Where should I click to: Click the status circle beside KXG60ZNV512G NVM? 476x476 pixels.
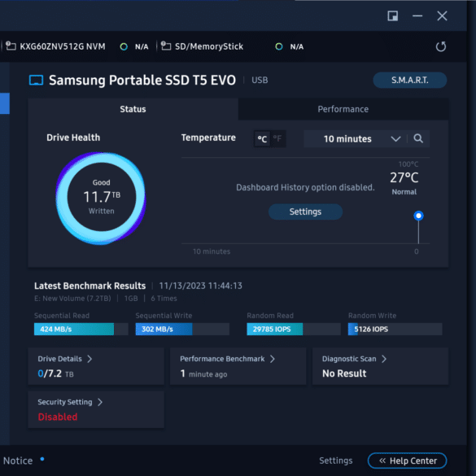[x=124, y=46]
